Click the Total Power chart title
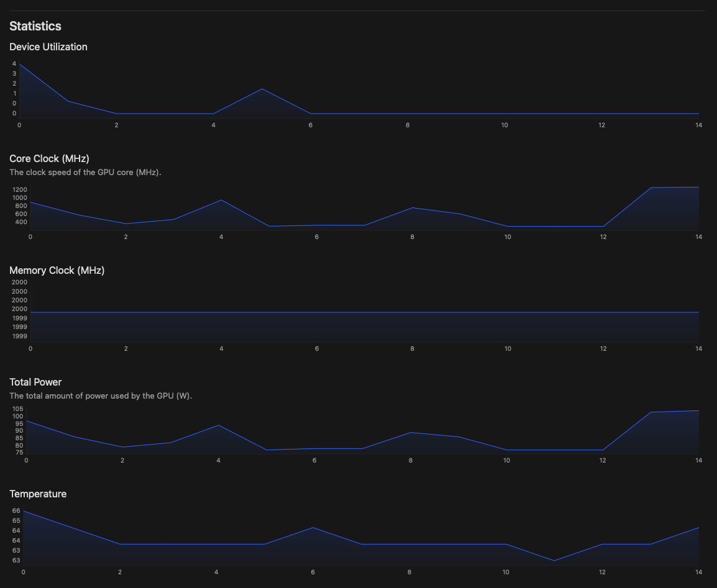 tap(35, 382)
